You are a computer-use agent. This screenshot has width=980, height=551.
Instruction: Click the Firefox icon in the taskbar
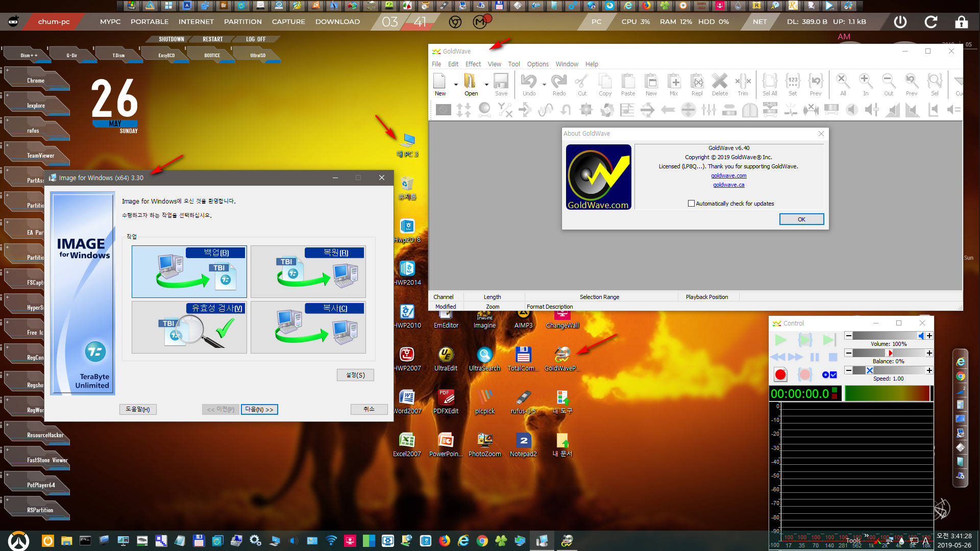[445, 541]
